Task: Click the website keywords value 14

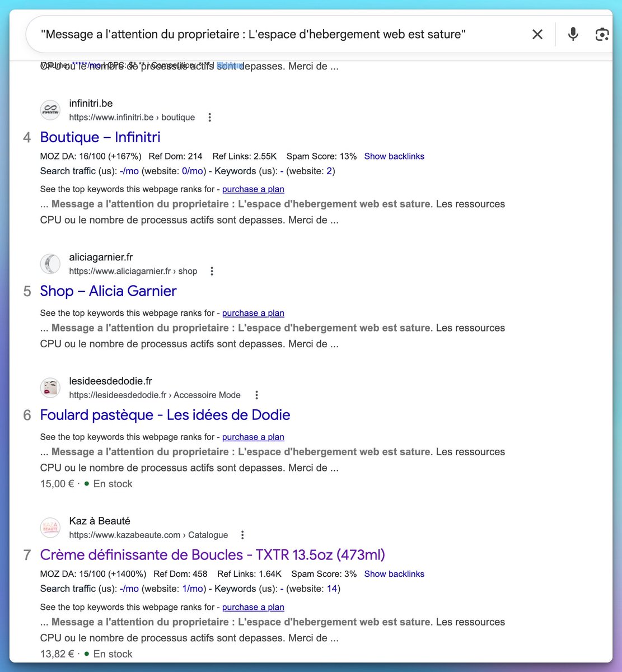Action: (x=332, y=589)
